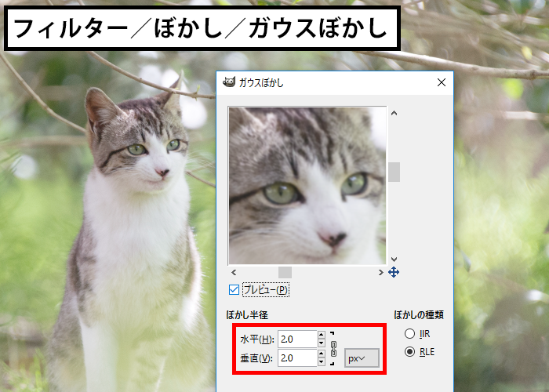The height and width of the screenshot is (392, 549).
Task: Increase the 水平(H) value with the up arrow
Action: pyautogui.click(x=322, y=335)
